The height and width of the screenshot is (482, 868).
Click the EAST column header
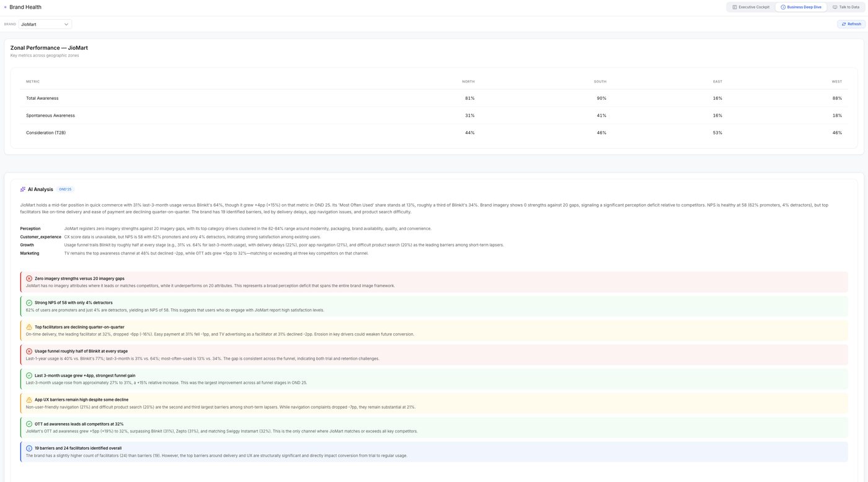click(717, 81)
